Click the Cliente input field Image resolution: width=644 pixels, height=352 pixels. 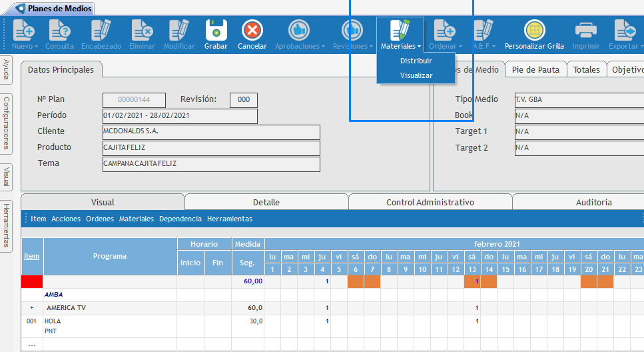[x=211, y=132]
